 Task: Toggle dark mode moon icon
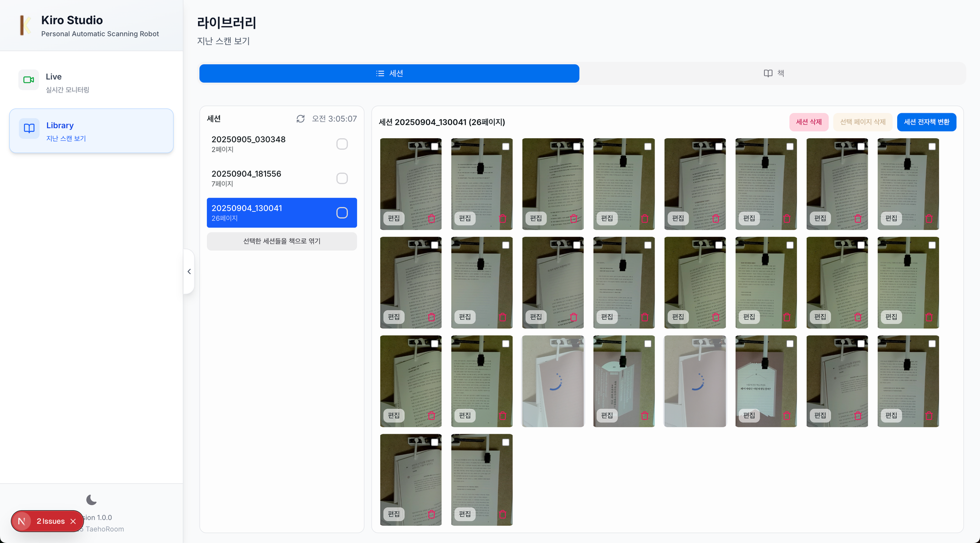tap(91, 500)
